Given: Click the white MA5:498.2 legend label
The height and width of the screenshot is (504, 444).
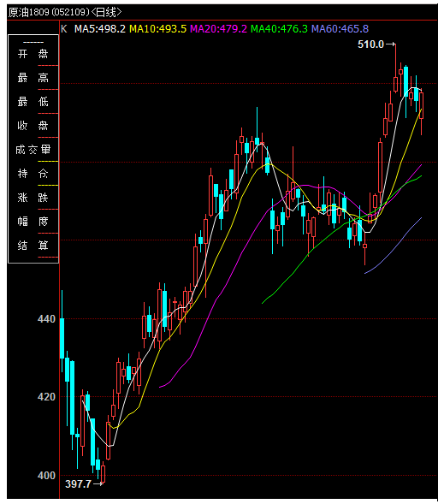Looking at the screenshot, I should 100,29.
